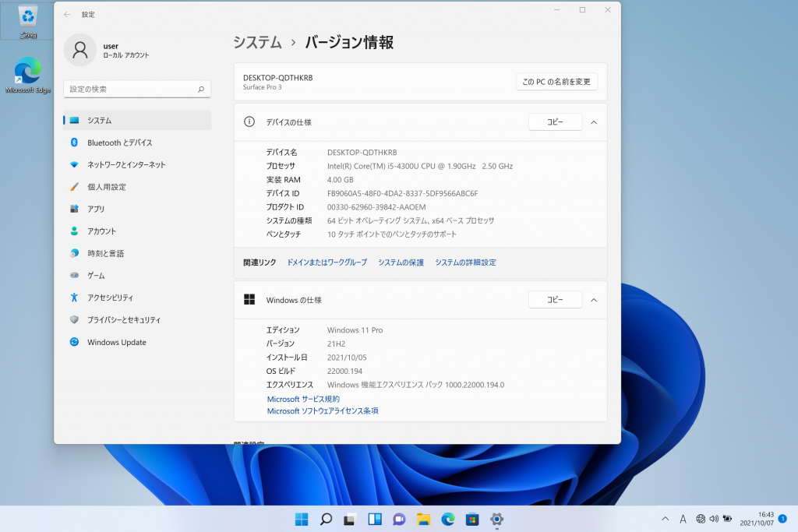Open アカウント settings page

(x=137, y=231)
